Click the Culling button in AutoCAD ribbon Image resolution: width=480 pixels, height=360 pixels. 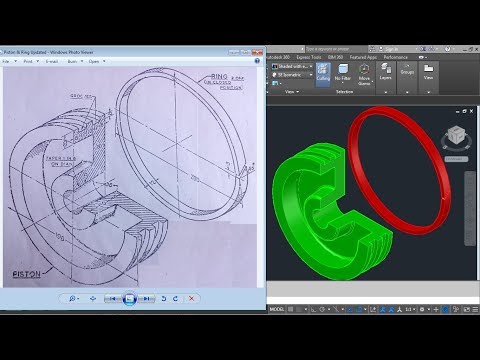pos(323,75)
